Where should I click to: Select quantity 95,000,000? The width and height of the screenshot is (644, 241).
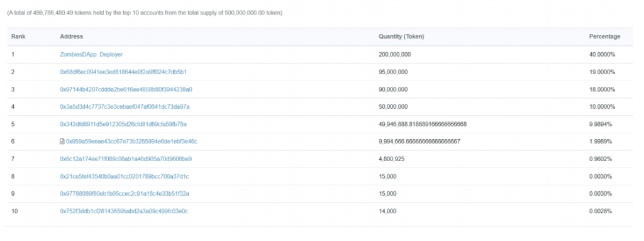[x=393, y=72]
